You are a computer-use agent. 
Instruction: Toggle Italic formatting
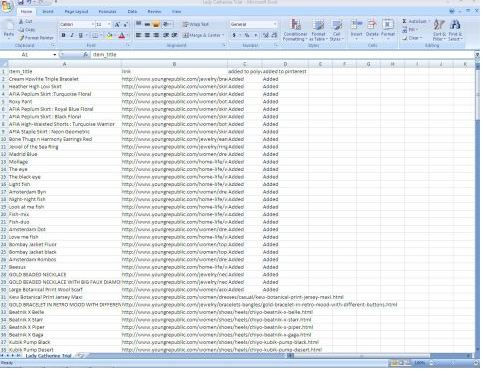pos(72,35)
